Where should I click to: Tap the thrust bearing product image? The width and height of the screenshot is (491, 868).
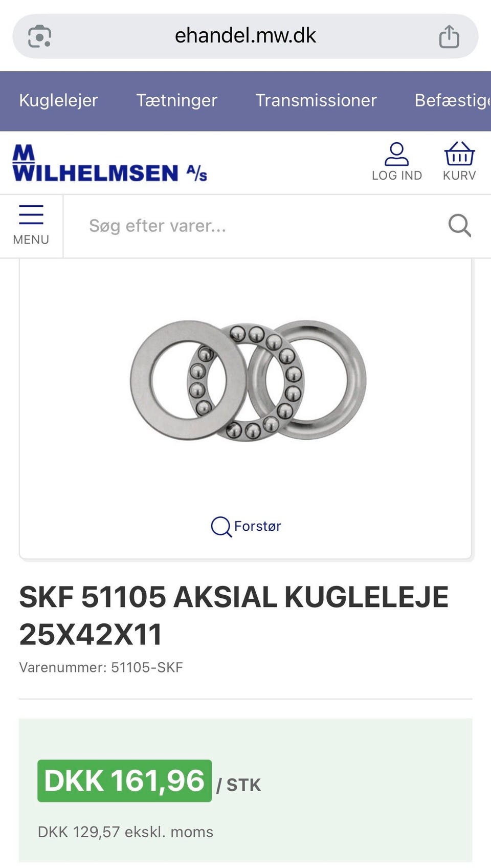click(x=248, y=380)
